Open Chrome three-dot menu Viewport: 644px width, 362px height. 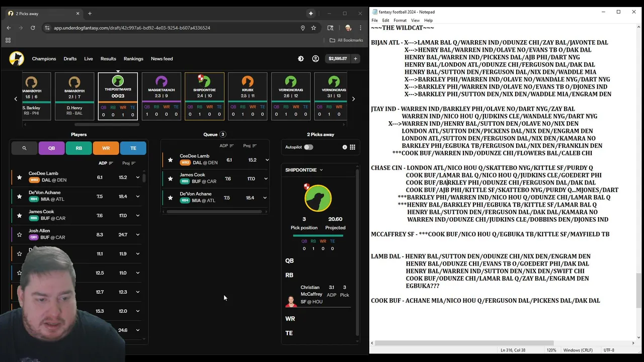point(361,28)
